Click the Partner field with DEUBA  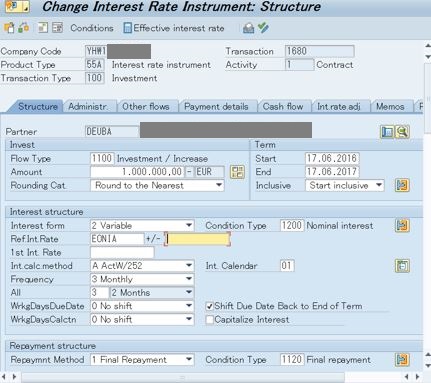(111, 132)
